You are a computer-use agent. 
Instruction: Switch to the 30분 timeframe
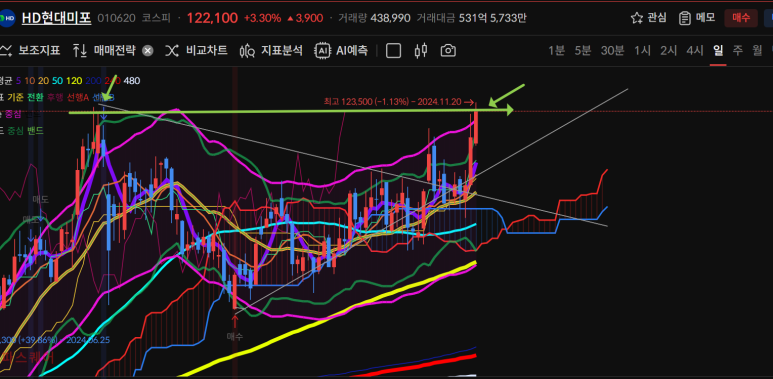pos(612,50)
